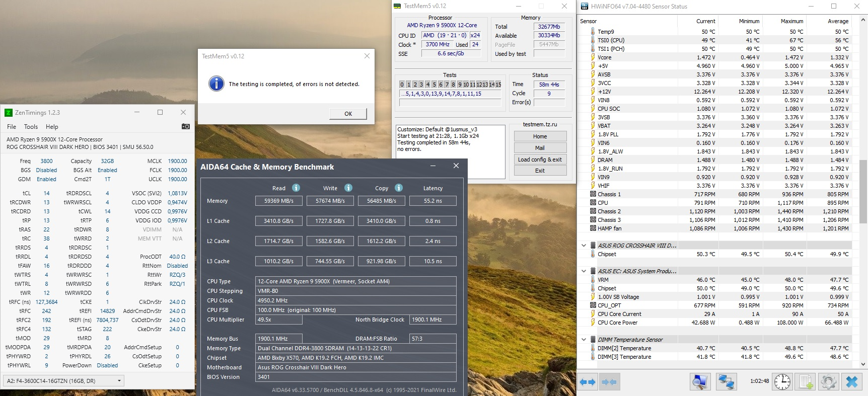
Task: Click lightning icon beside Vcore
Action: 593,57
